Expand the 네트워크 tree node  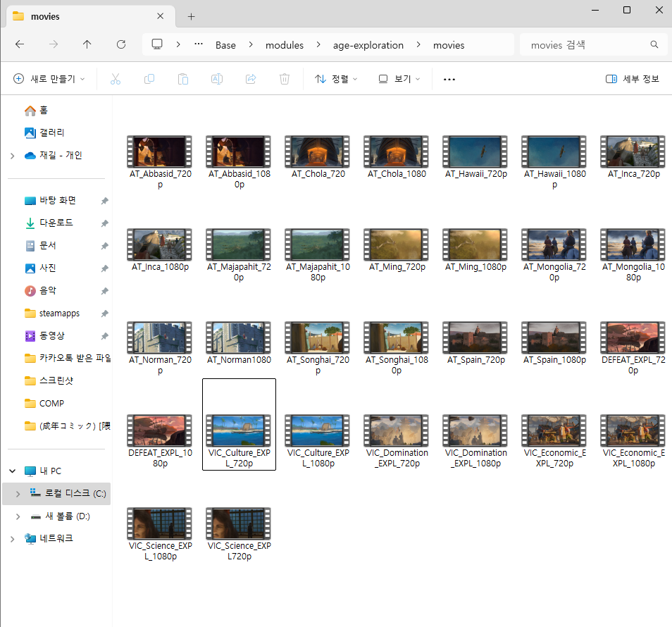(x=12, y=539)
